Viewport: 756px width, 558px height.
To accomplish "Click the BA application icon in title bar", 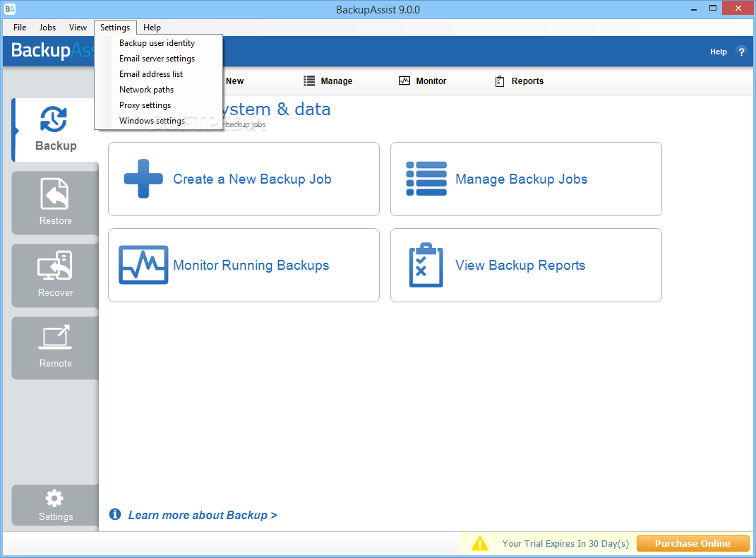I will coord(10,9).
